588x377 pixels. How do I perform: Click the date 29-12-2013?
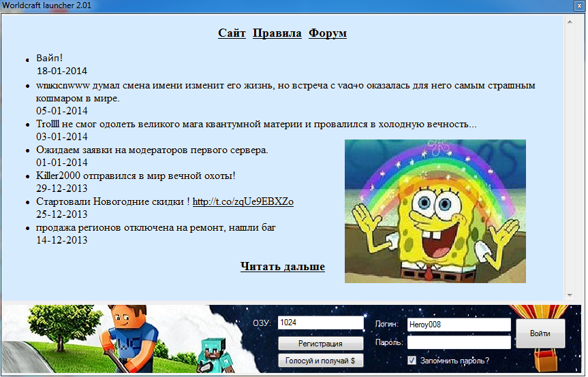[62, 188]
